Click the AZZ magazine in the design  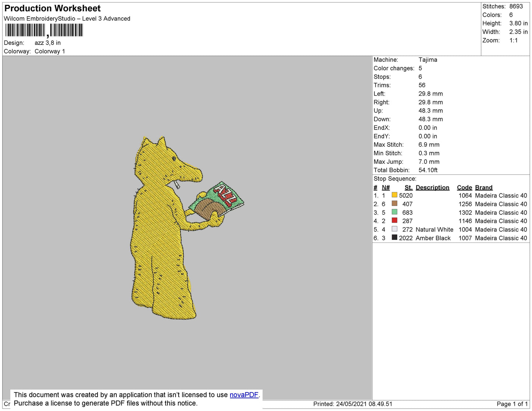(x=217, y=201)
